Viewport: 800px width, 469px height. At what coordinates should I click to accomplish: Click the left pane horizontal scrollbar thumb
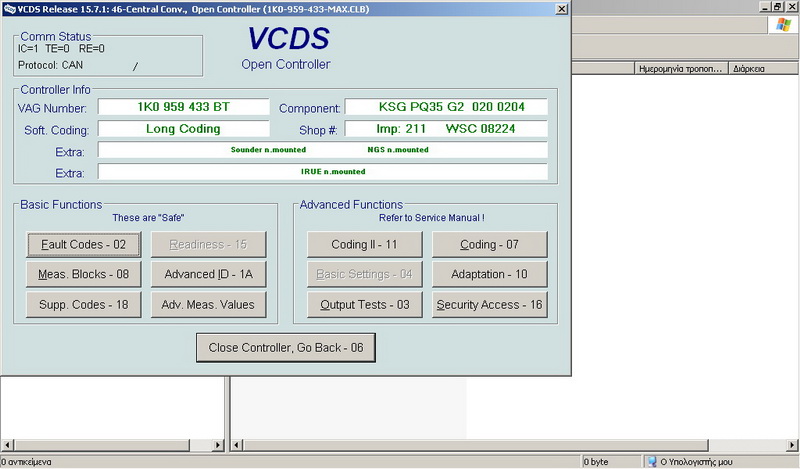(x=102, y=445)
